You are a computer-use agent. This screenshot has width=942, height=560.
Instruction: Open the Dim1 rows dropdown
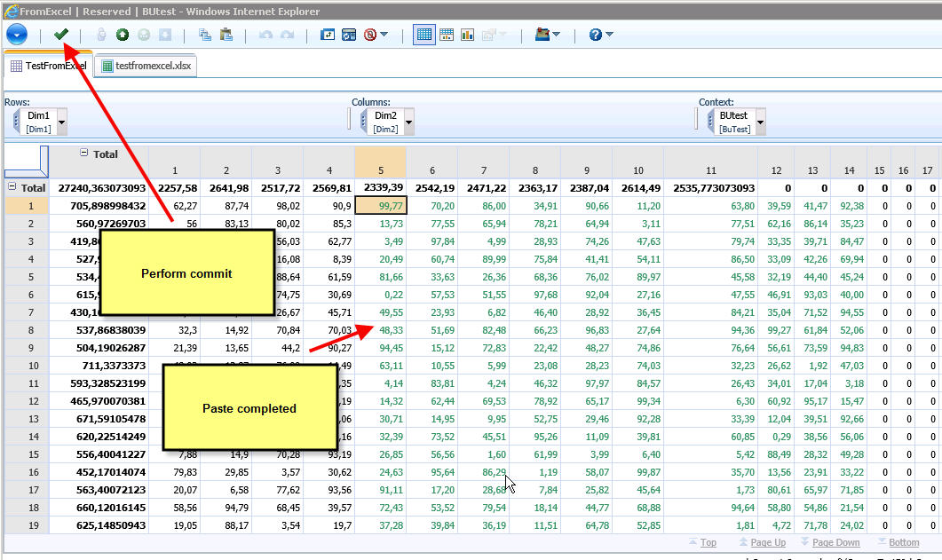(x=62, y=122)
